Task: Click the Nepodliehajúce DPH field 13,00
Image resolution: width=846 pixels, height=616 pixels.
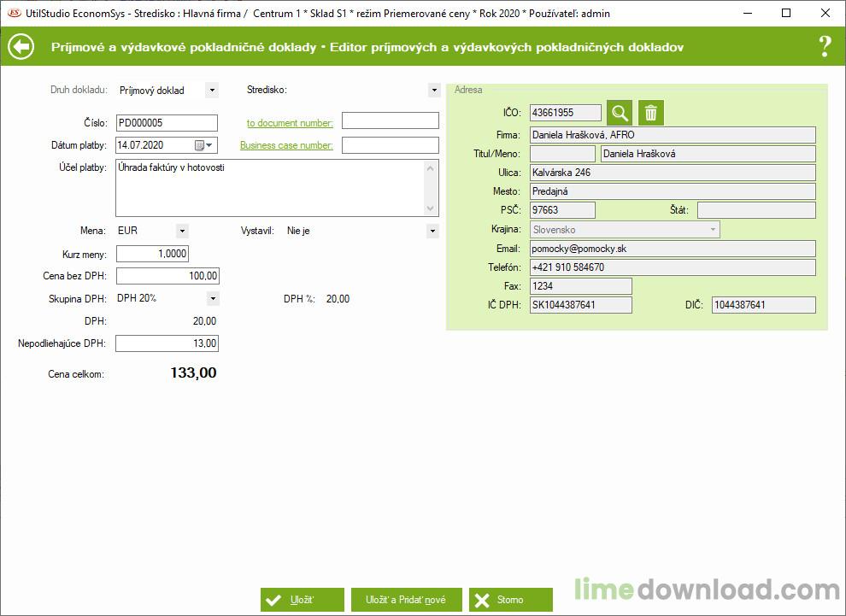Action: (167, 343)
